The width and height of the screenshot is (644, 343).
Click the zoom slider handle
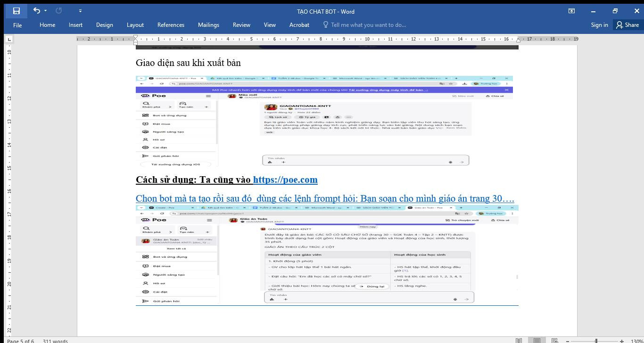coord(596,341)
